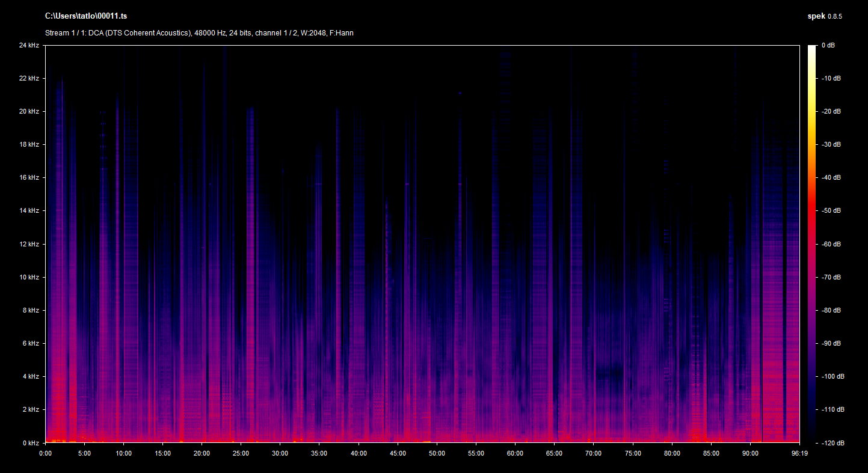Click the spek 0.8.5 version label
This screenshot has height=473, width=868.
[x=824, y=16]
